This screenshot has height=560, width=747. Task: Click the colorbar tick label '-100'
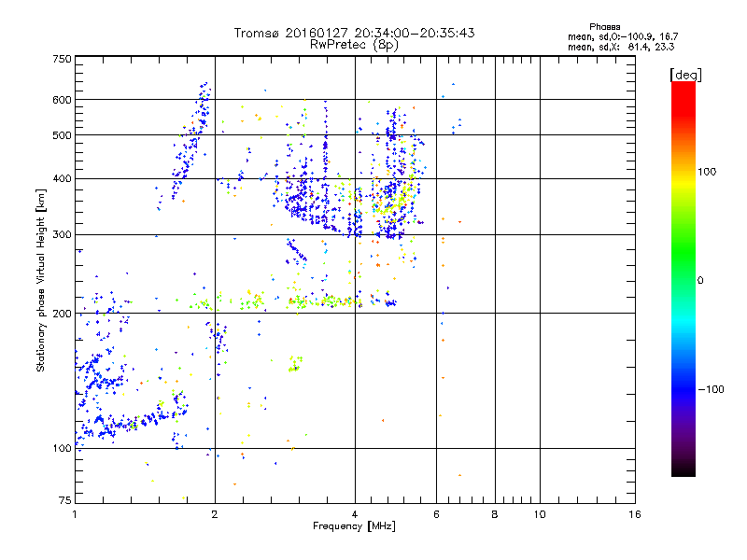click(x=711, y=389)
